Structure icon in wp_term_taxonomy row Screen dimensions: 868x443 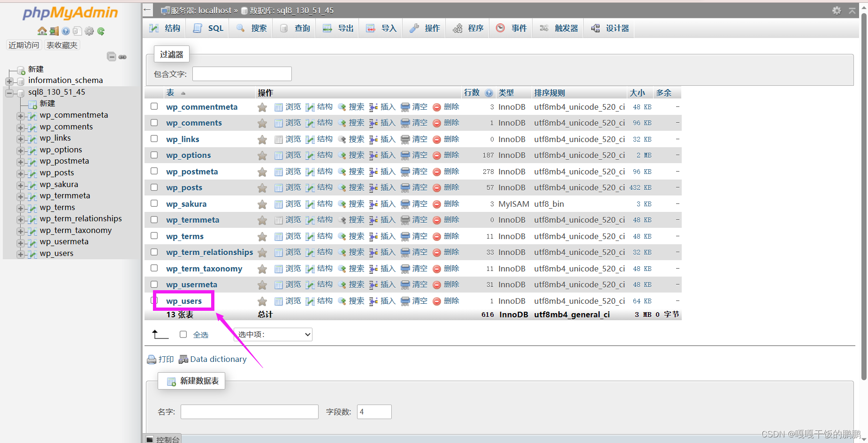[x=310, y=269]
